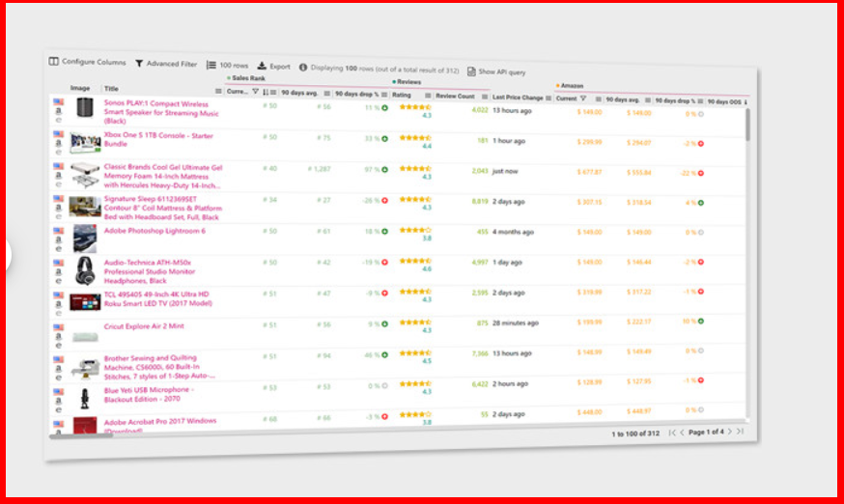844x504 pixels.
Task: Sort by the Review Count column header
Action: click(x=455, y=96)
